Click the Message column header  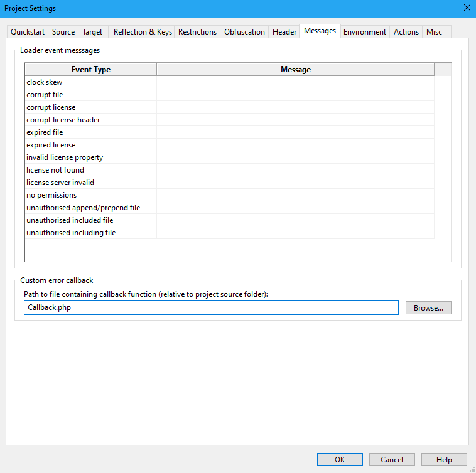295,70
